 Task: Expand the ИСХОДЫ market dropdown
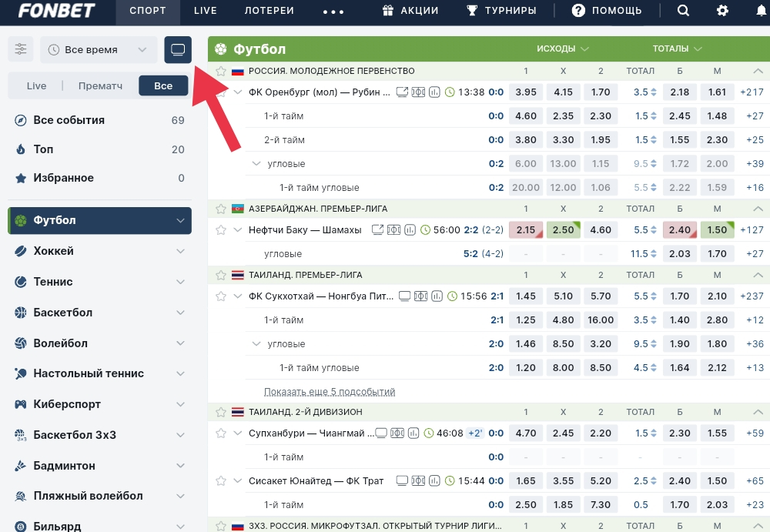pos(563,49)
